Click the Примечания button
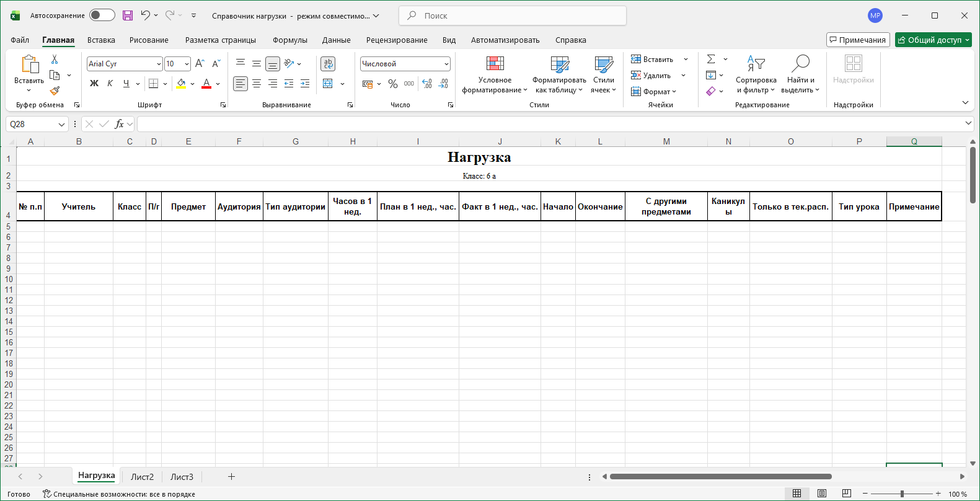The image size is (980, 501). pos(858,40)
